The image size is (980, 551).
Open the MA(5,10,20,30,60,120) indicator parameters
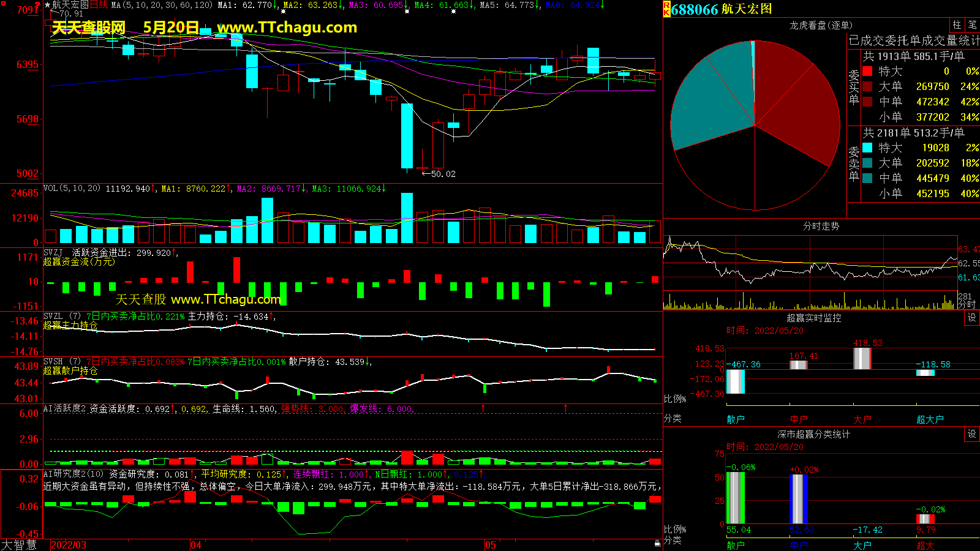point(162,5)
